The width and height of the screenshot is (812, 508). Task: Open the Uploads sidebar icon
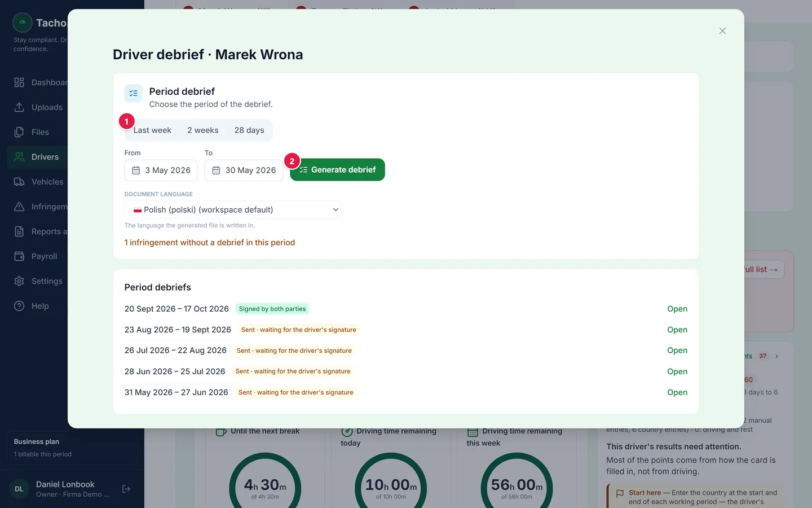(x=19, y=107)
